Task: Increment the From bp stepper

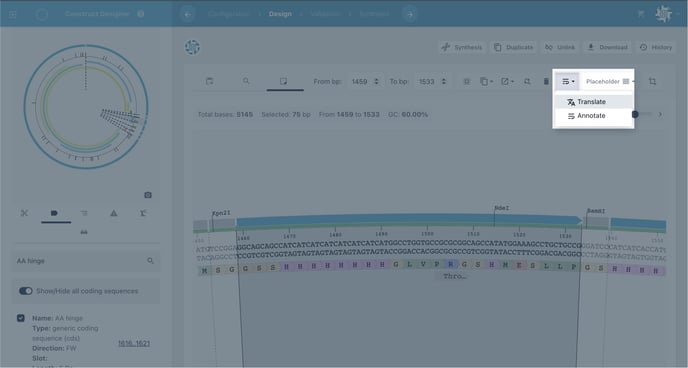Action: coord(376,79)
